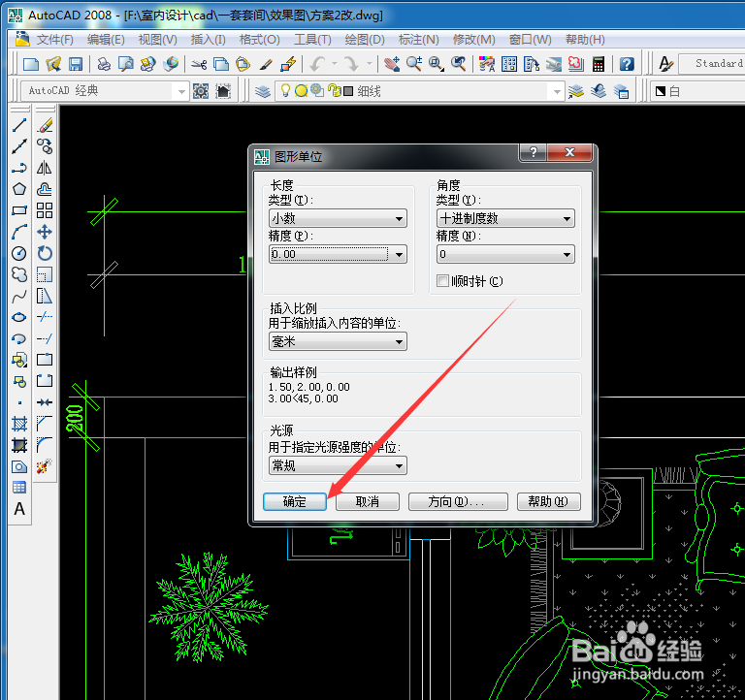Click the Undo arrow icon
This screenshot has height=700, width=745.
[317, 64]
